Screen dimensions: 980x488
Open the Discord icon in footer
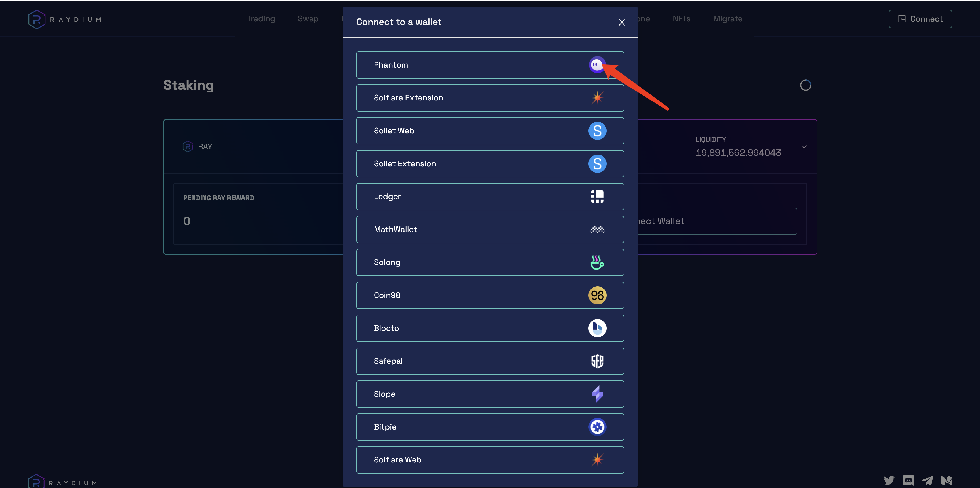(x=908, y=480)
